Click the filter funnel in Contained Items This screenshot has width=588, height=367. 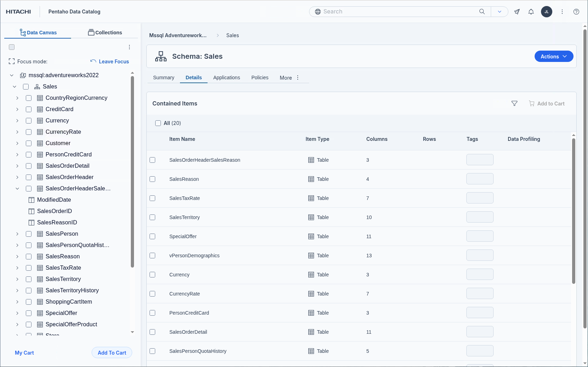coord(514,103)
